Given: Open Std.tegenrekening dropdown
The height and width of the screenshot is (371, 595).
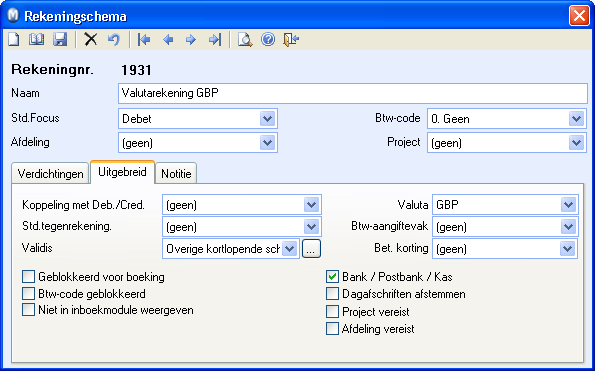Looking at the screenshot, I should (x=311, y=227).
